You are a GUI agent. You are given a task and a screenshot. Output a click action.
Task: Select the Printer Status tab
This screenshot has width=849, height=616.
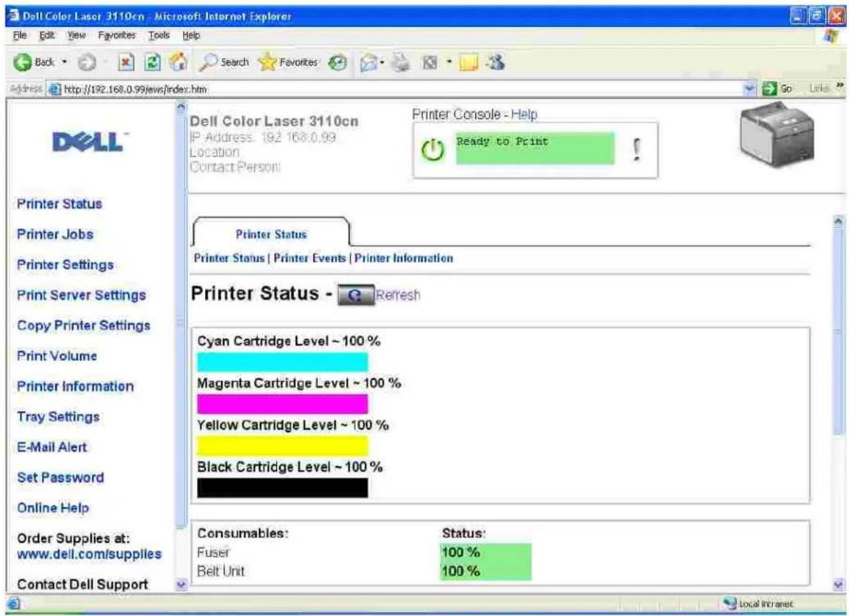coord(272,233)
